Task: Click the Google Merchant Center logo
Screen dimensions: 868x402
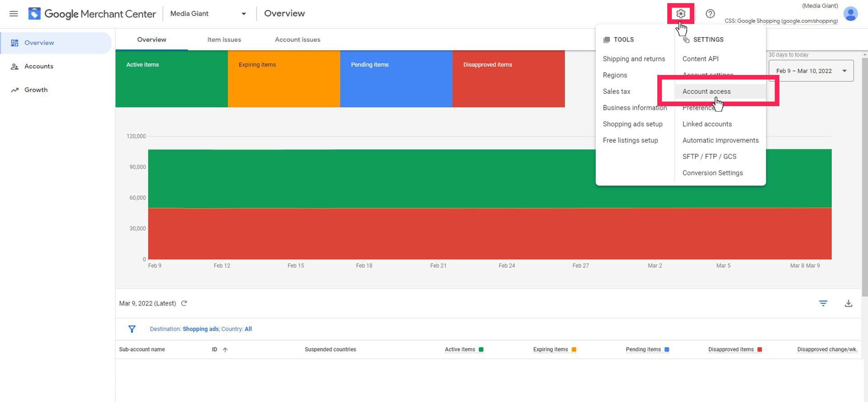Action: pos(92,14)
